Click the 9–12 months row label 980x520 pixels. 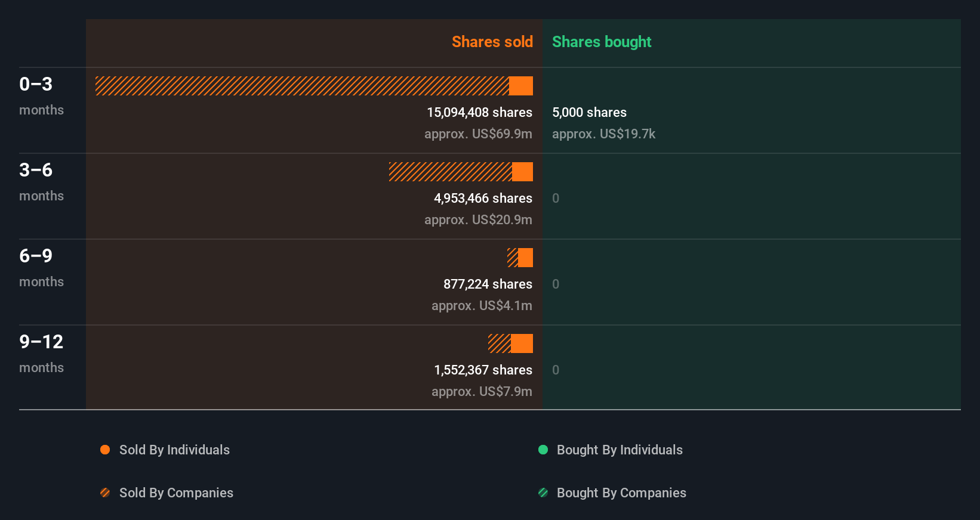(x=41, y=352)
